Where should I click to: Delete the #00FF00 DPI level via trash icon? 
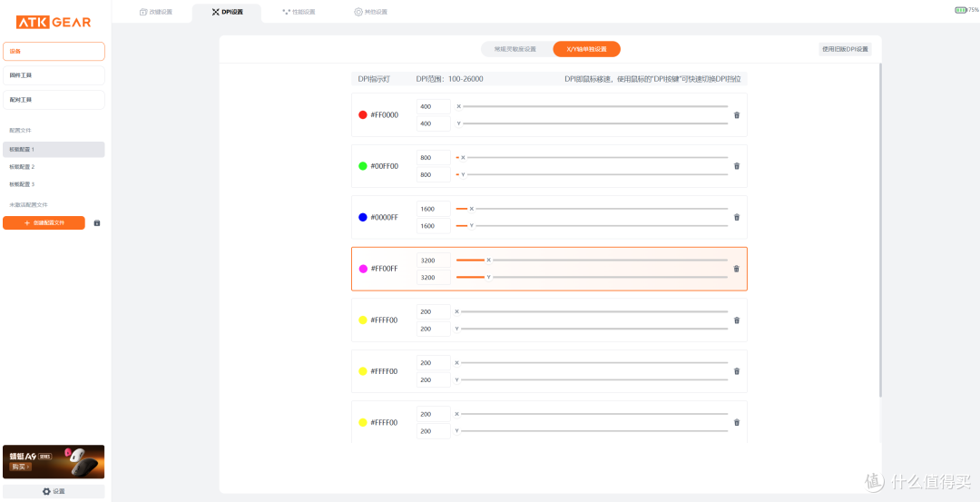pos(736,166)
